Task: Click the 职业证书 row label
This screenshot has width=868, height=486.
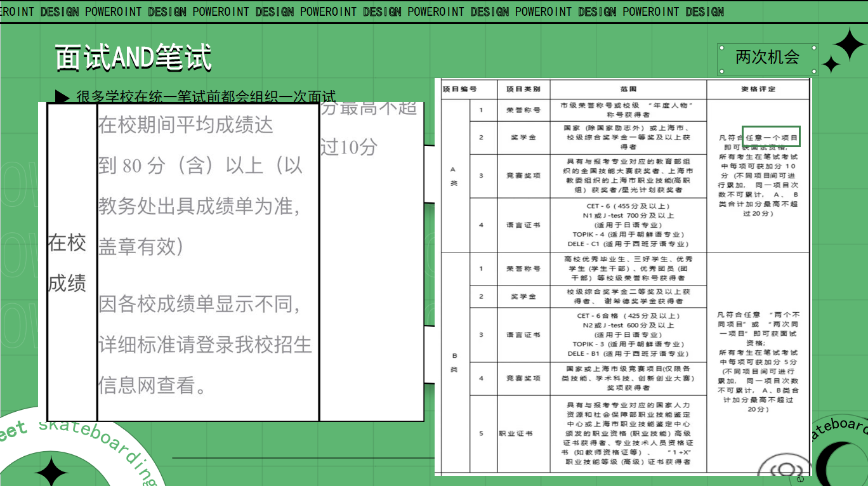Action: point(523,434)
